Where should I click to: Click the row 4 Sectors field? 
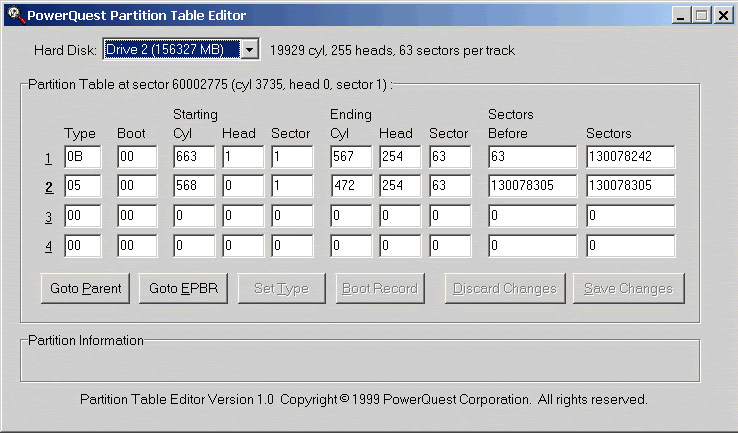pyautogui.click(x=630, y=244)
